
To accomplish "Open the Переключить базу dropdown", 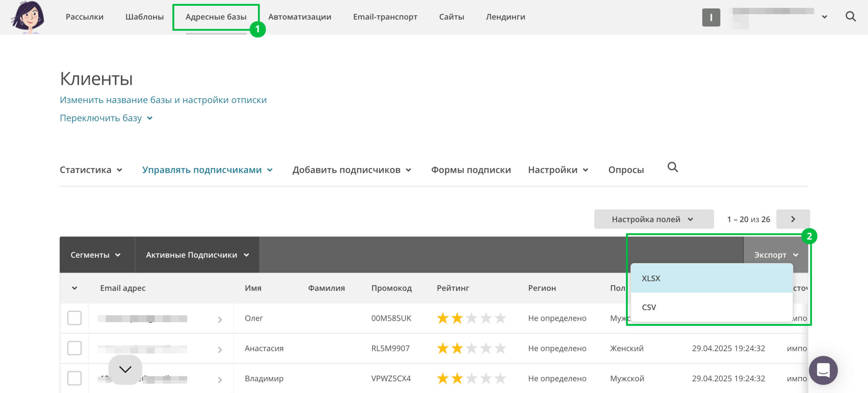I will click(106, 118).
